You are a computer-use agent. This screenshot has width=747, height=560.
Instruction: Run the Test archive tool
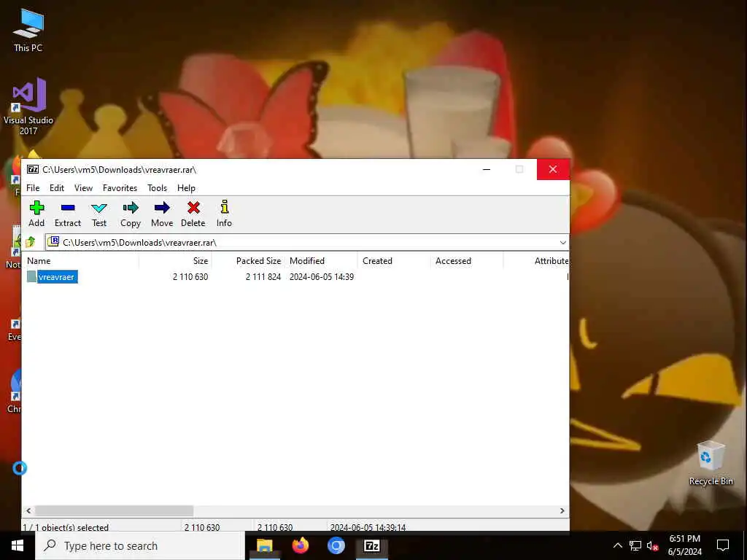tap(99, 214)
